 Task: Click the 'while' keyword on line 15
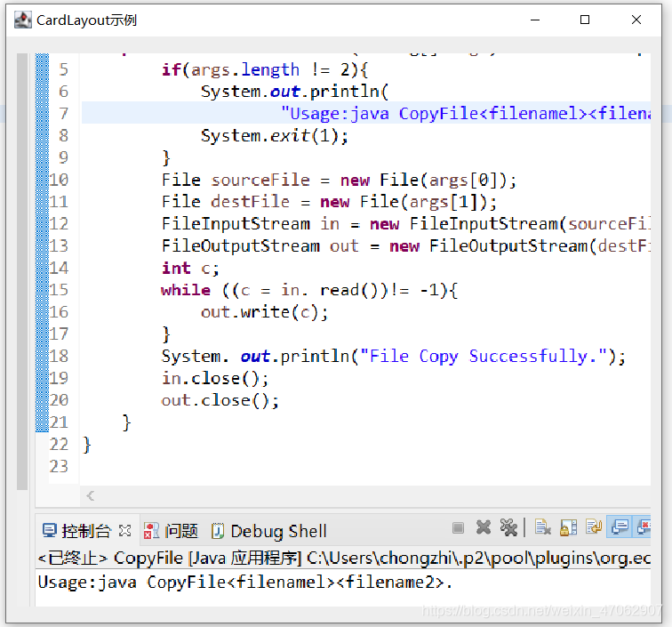pos(186,290)
